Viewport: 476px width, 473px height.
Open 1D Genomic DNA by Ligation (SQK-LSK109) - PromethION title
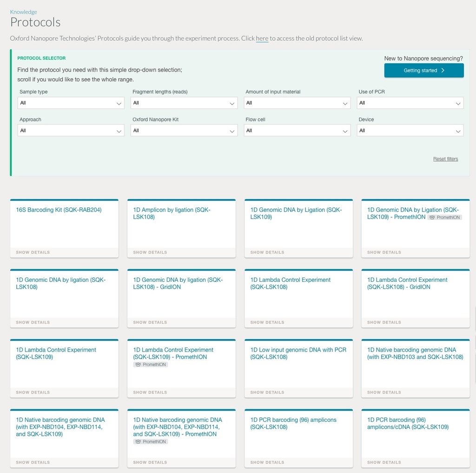[x=413, y=213]
